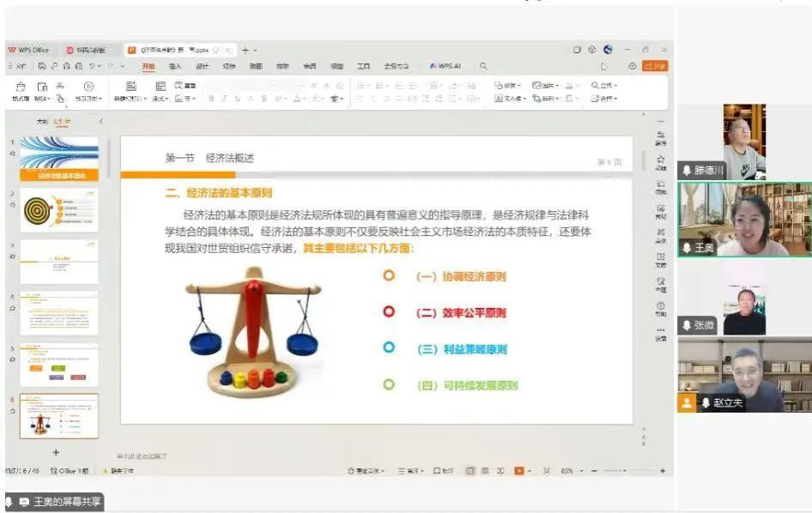The width and height of the screenshot is (812, 513).
Task: Click the copy icon below scissors
Action: click(x=60, y=99)
